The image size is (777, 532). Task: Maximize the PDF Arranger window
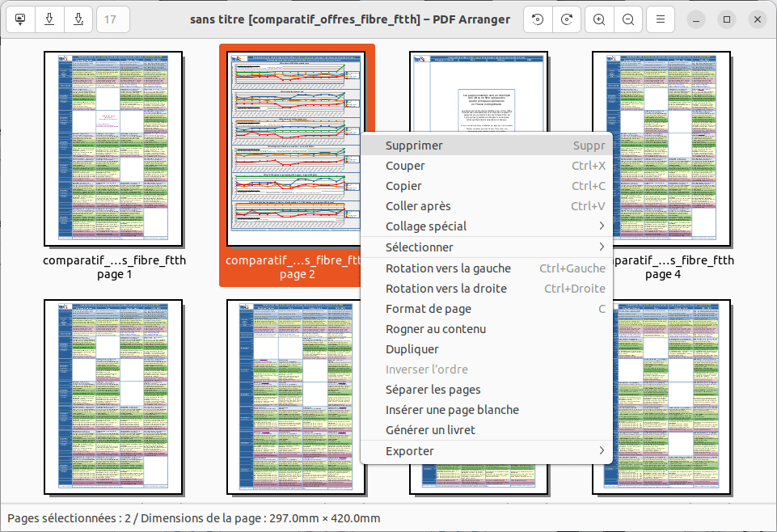coord(727,19)
